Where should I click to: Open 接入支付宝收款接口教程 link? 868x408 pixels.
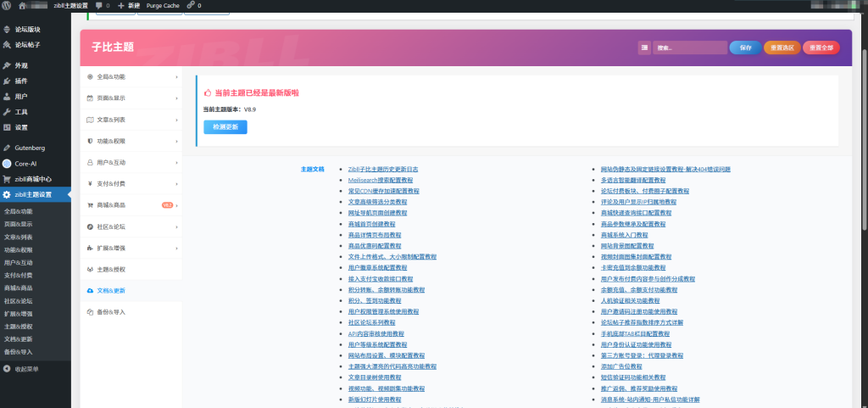(381, 279)
